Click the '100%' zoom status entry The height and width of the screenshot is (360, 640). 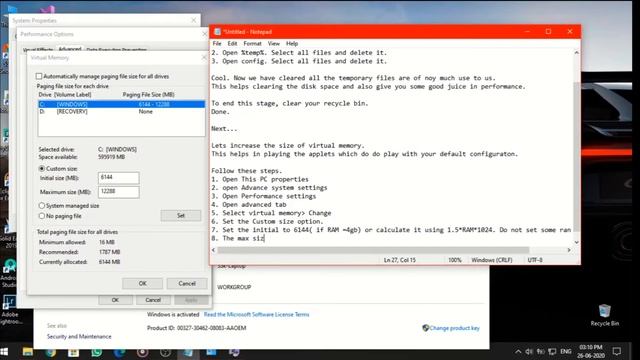[455, 260]
